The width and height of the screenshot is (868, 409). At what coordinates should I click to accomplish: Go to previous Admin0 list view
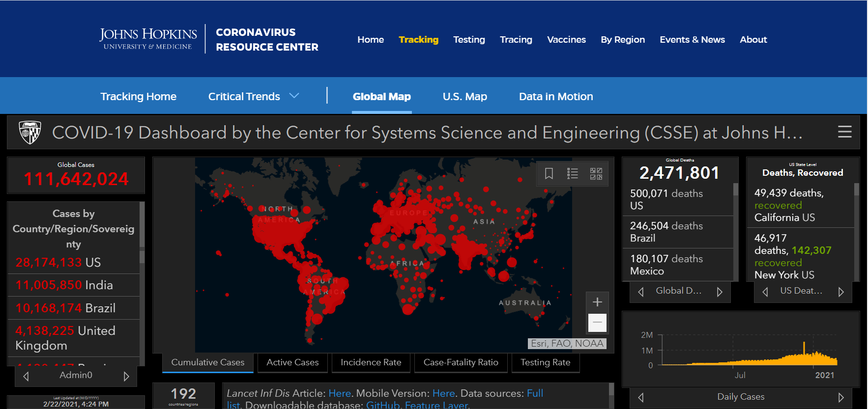26,376
